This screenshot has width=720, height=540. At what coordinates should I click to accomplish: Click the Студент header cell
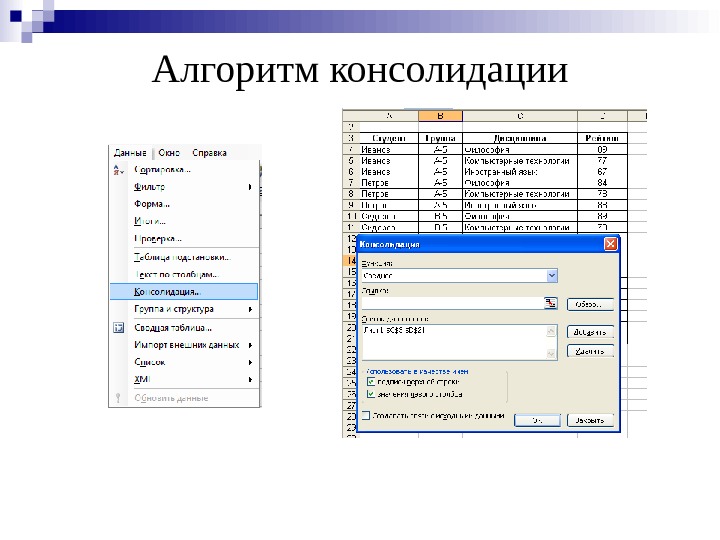pos(389,138)
